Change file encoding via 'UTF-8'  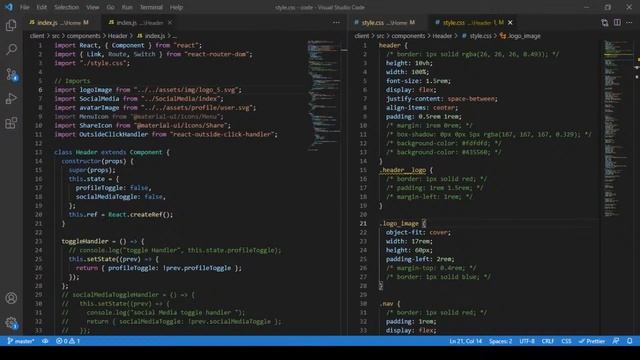[527, 341]
